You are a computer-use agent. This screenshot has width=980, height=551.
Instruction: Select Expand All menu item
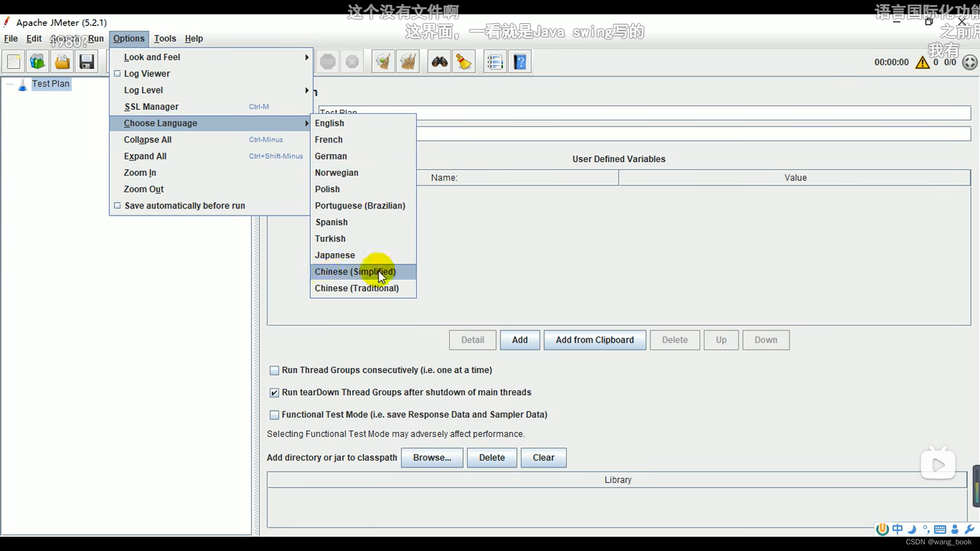(x=210, y=156)
